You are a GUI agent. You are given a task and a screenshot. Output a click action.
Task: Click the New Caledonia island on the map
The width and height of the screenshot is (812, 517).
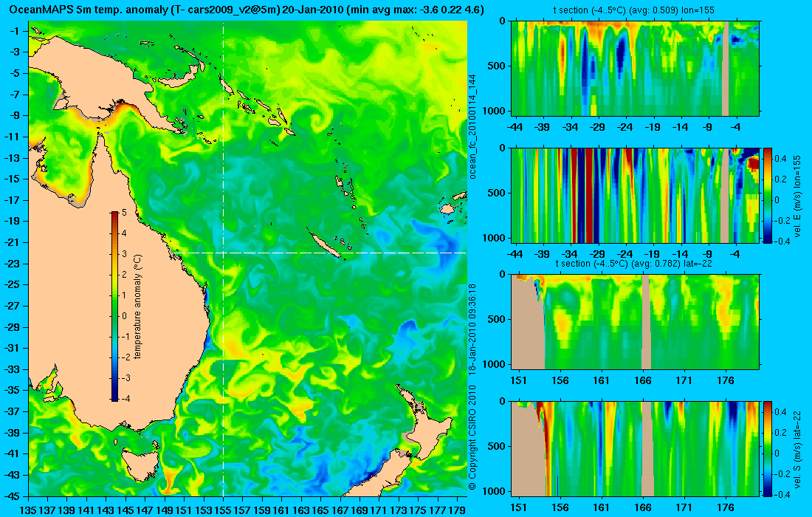pos(324,244)
